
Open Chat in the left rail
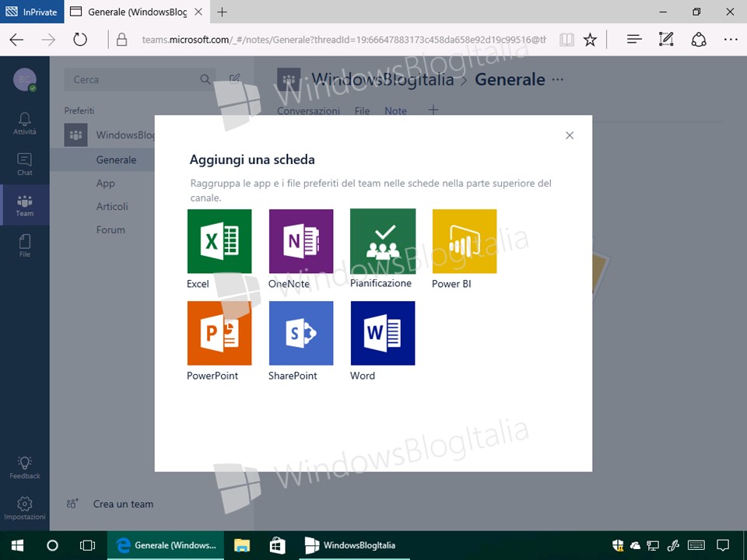(x=25, y=164)
